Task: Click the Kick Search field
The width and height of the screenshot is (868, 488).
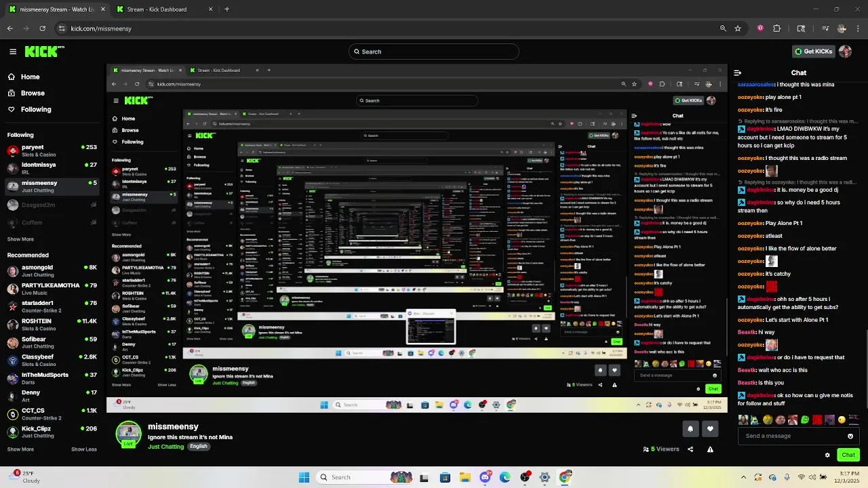Action: point(434,52)
